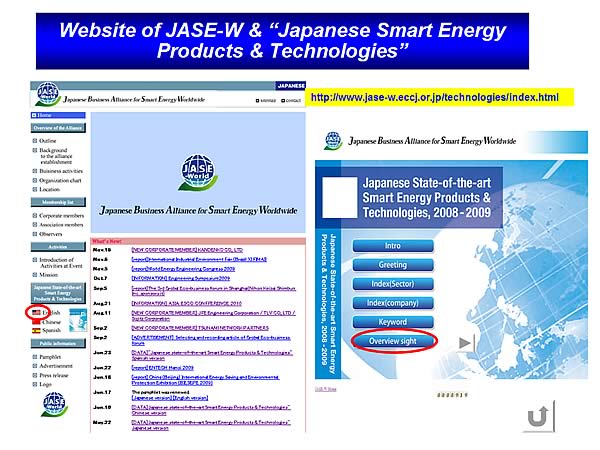600x450 pixels.
Task: Click the Keyword button
Action: 393,322
